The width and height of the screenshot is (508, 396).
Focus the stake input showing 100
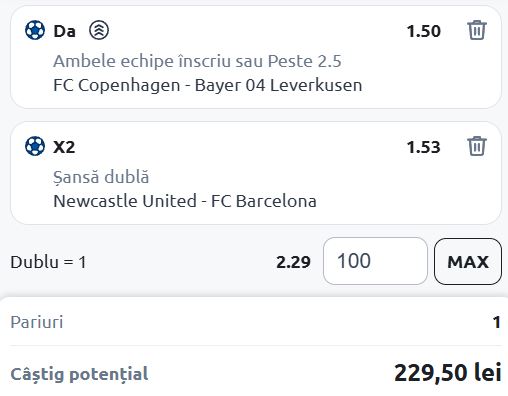[x=375, y=261]
